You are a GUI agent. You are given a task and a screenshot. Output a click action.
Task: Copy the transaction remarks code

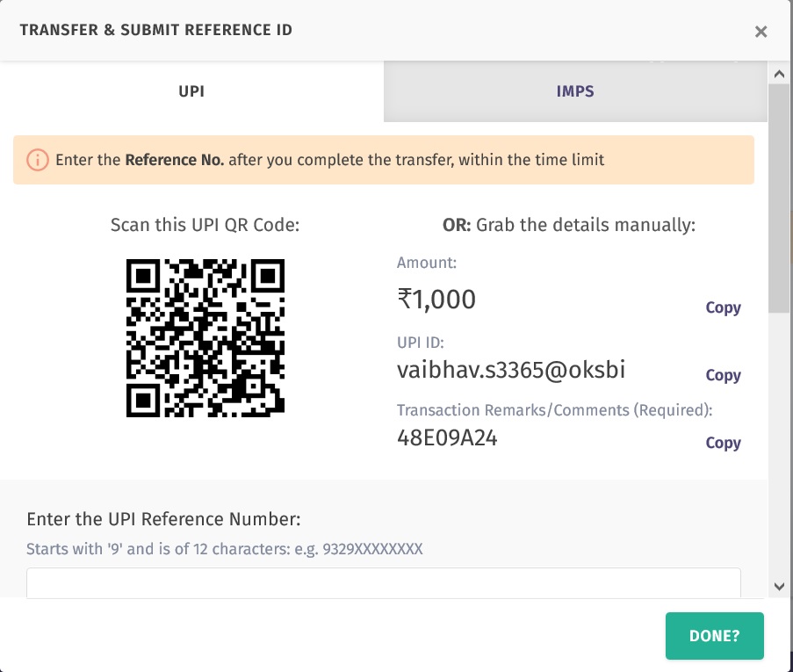(723, 443)
